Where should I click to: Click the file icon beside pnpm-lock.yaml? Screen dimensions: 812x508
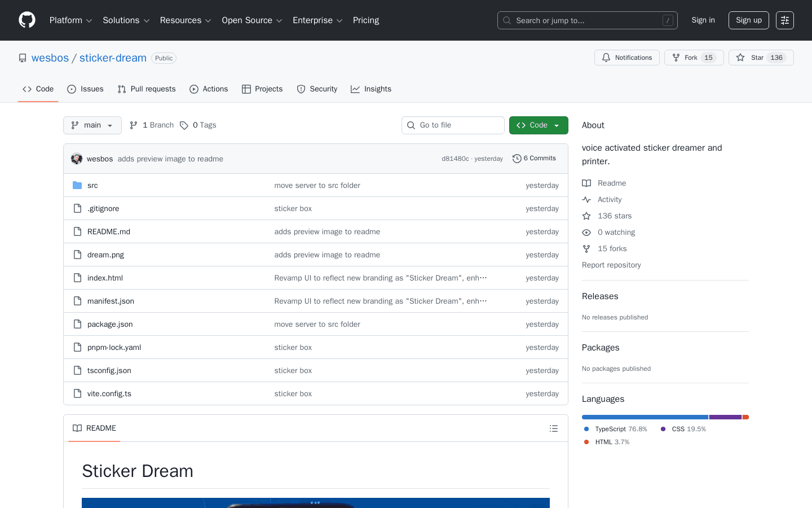click(77, 347)
